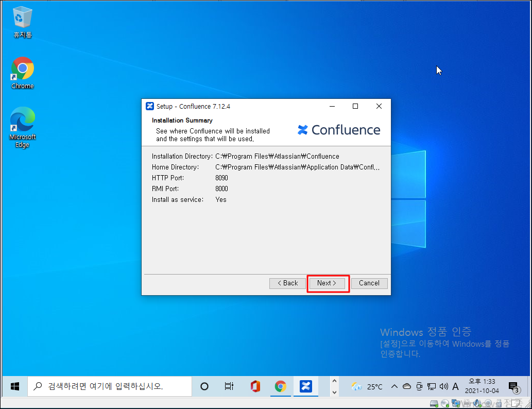Select the Microsoft Edge desktop shortcut
The width and height of the screenshot is (532, 409).
(22, 127)
